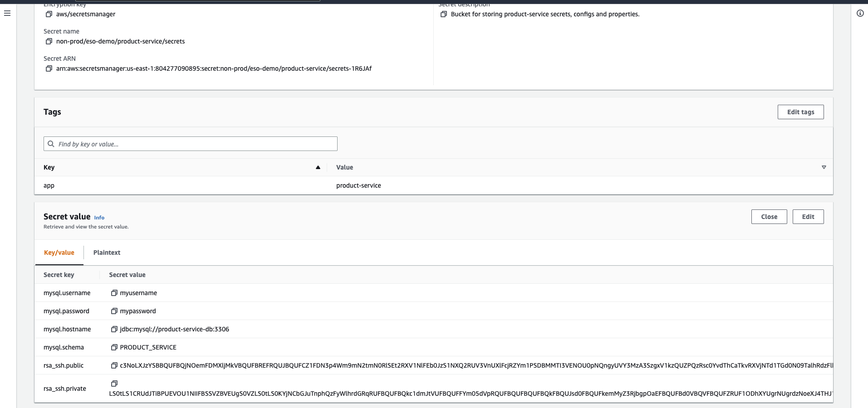Click the mysql.username key
The height and width of the screenshot is (408, 868).
pos(67,293)
